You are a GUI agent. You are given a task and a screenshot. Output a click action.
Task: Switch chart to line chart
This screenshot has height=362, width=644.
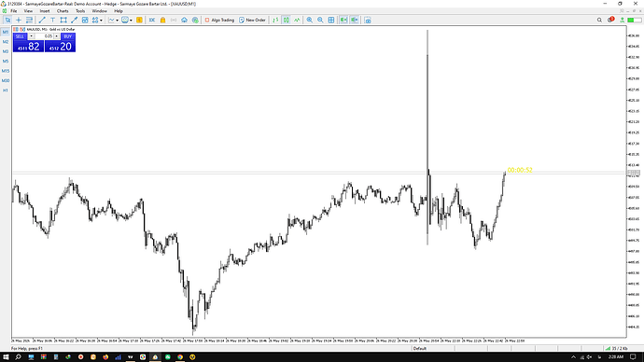point(297,20)
